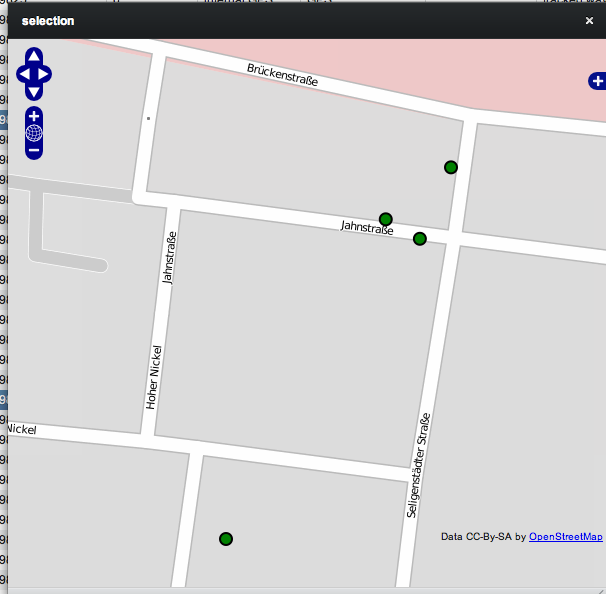Click green marker on Seligenstädter Straße
The height and width of the screenshot is (594, 606).
click(451, 167)
